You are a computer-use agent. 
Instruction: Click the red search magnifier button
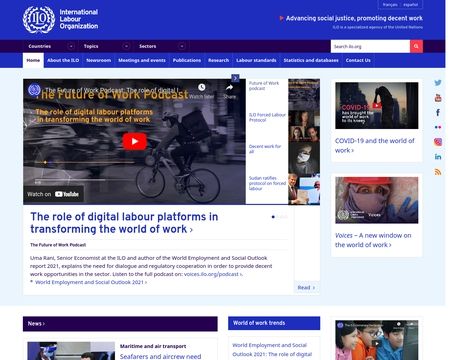[416, 46]
